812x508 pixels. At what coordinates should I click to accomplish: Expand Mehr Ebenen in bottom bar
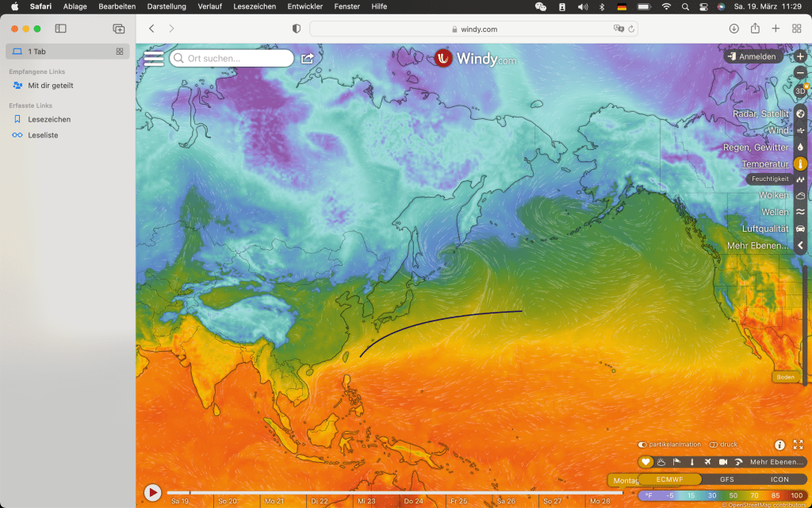click(x=776, y=462)
